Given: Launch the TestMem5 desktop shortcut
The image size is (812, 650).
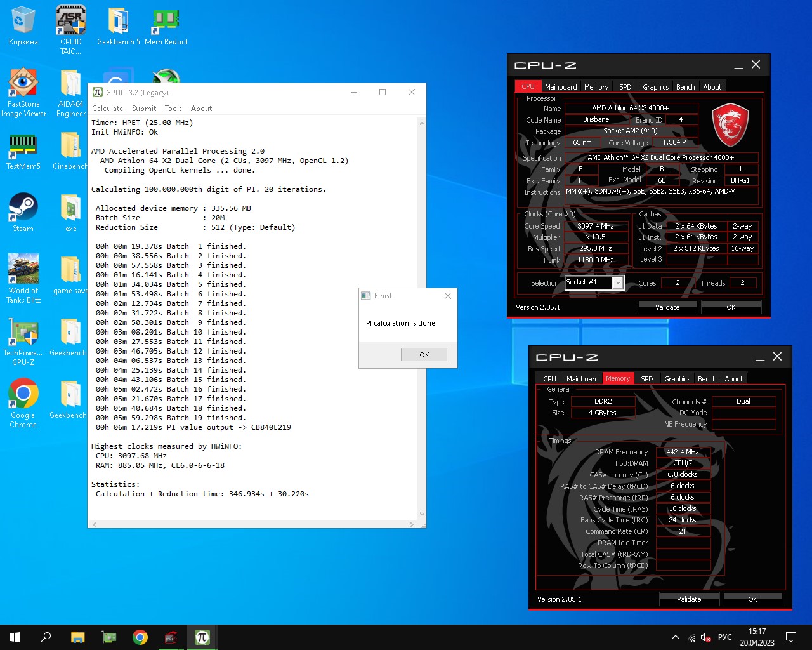Looking at the screenshot, I should click(23, 151).
